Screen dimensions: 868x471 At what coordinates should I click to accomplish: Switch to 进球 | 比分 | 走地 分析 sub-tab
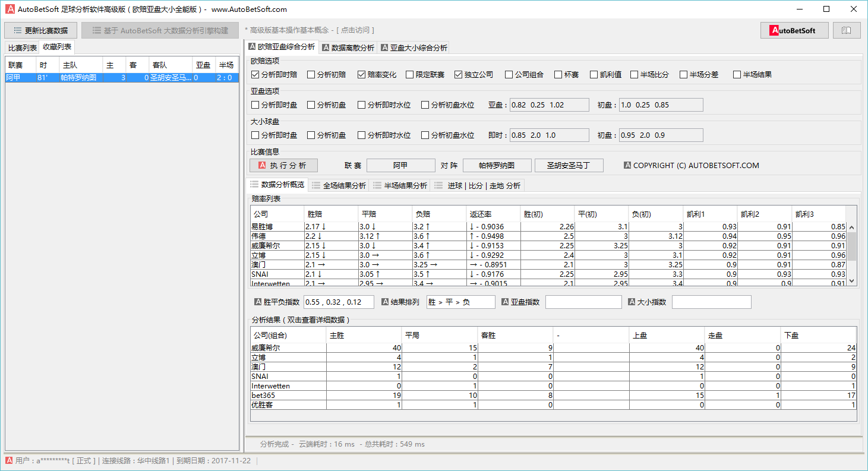pos(478,185)
